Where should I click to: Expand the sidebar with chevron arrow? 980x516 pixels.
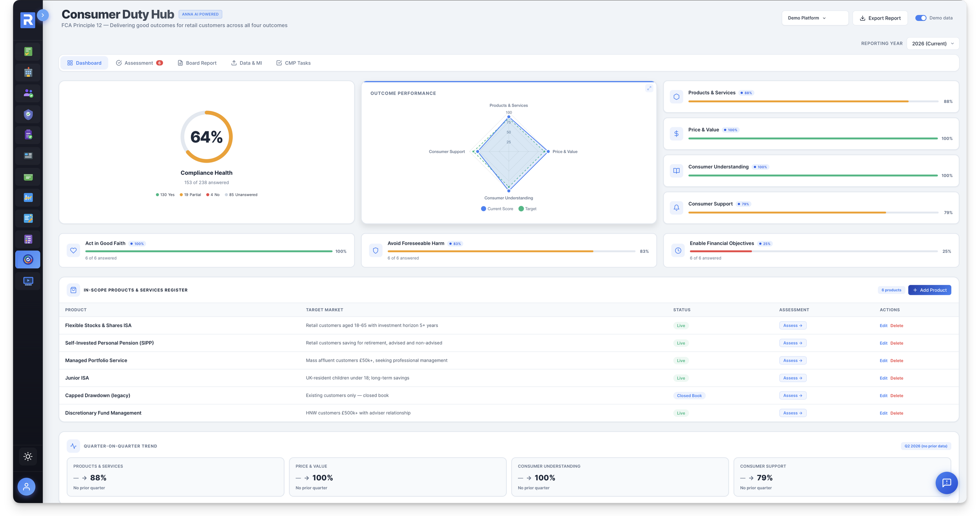point(43,15)
